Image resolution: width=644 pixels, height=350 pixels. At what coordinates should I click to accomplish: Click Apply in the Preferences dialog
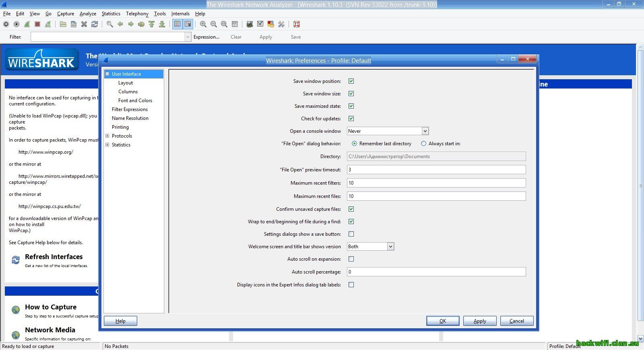tap(480, 321)
